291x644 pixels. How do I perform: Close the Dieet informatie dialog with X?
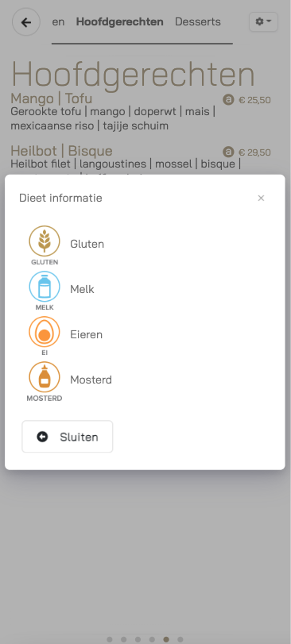tap(261, 198)
